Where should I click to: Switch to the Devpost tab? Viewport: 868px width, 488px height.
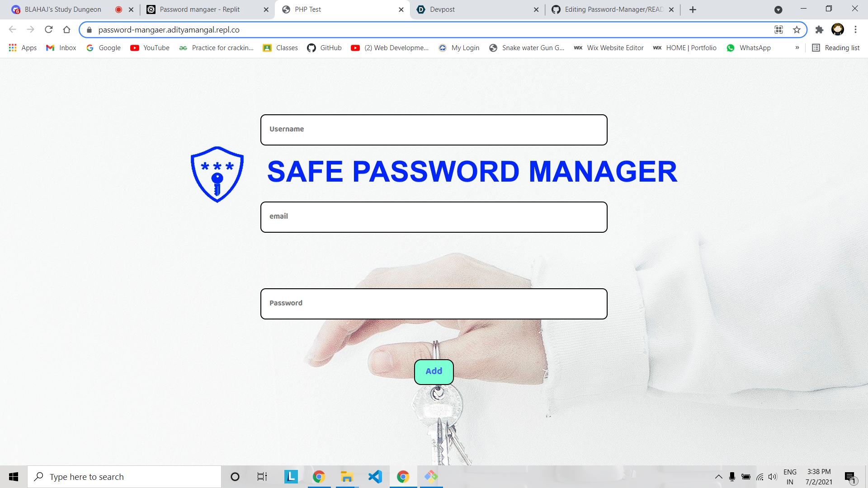point(477,9)
